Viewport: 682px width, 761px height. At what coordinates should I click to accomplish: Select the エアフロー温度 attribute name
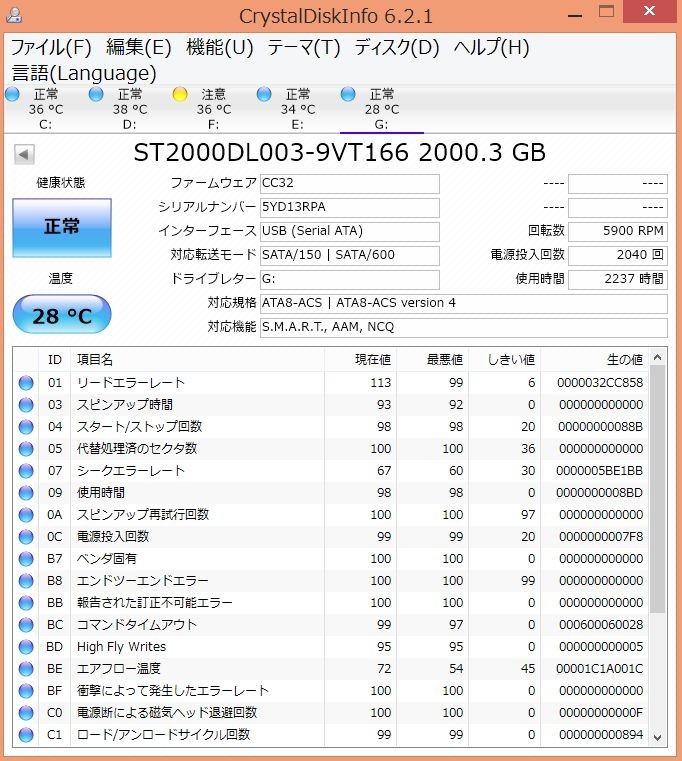118,669
